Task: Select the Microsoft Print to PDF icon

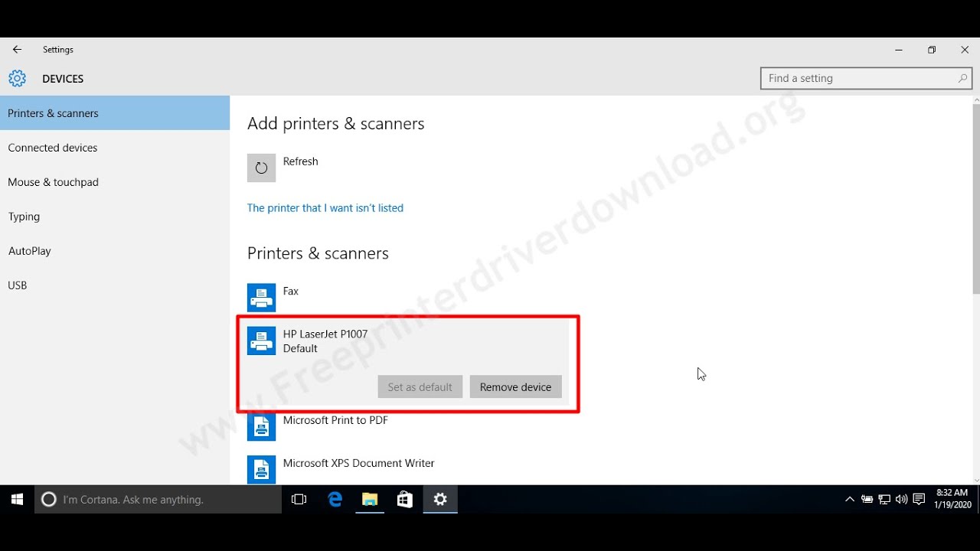Action: [261, 427]
